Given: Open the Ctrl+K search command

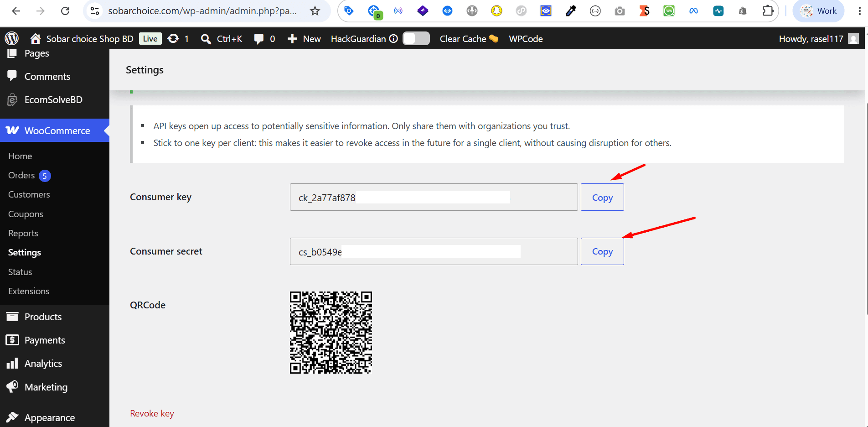Looking at the screenshot, I should point(222,39).
